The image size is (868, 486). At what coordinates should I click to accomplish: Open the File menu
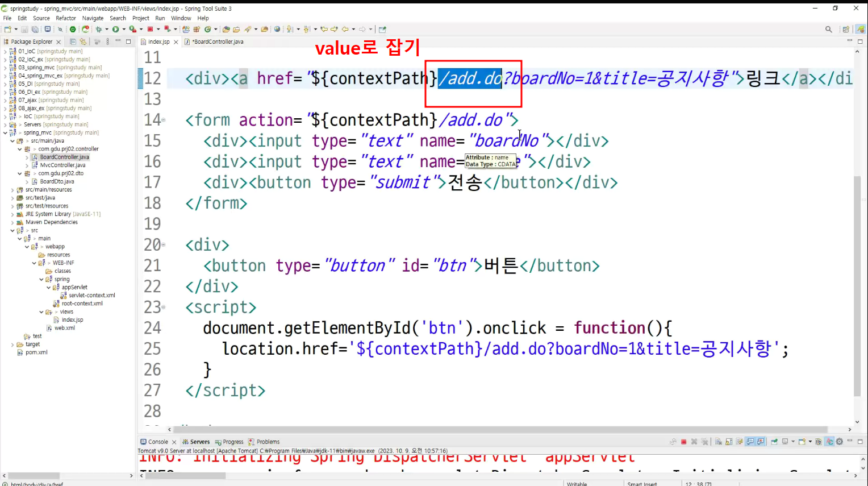[x=7, y=18]
